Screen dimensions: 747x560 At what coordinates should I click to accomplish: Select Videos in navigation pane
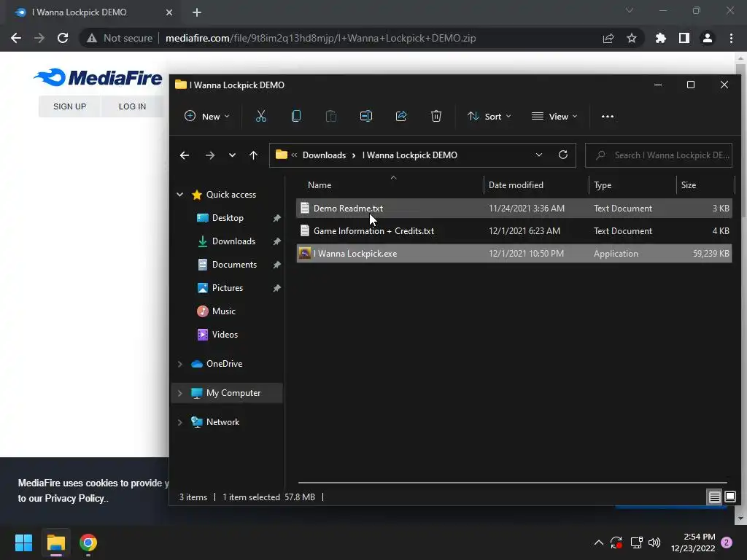coord(225,334)
